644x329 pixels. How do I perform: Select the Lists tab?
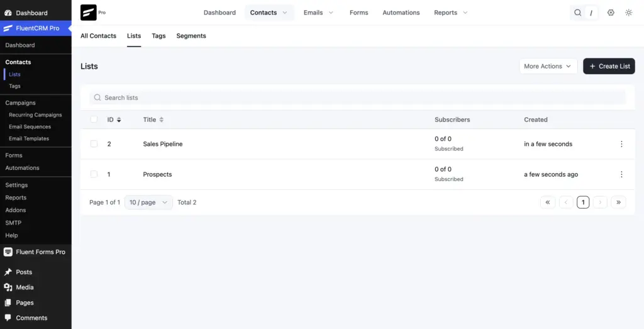134,36
